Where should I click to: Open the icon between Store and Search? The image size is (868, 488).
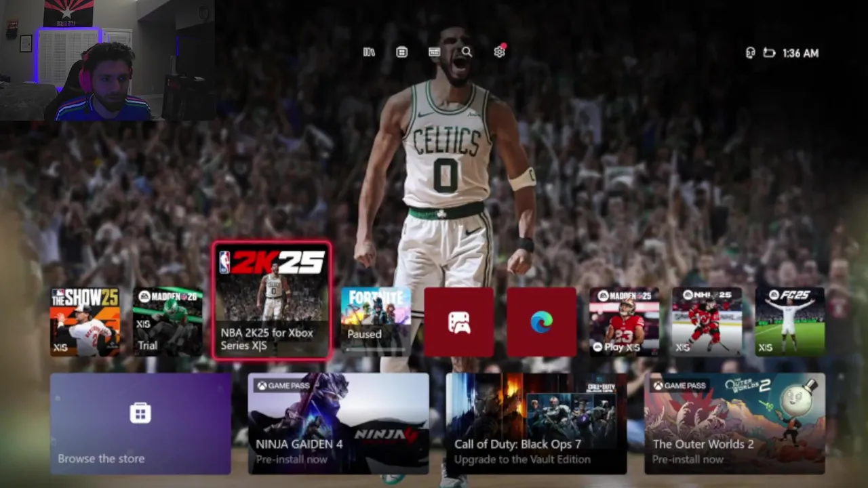435,52
